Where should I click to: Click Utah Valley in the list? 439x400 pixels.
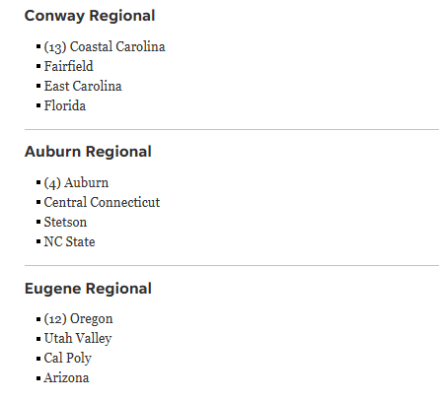[78, 338]
